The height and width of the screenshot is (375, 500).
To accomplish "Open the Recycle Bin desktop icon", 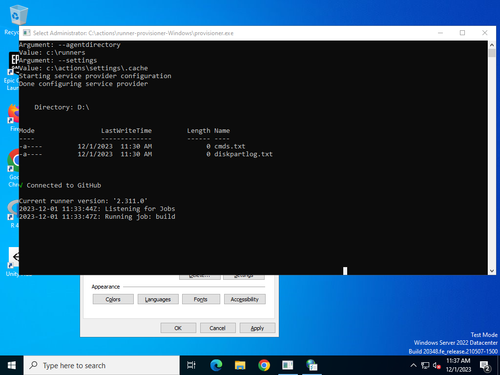I will click(x=17, y=16).
